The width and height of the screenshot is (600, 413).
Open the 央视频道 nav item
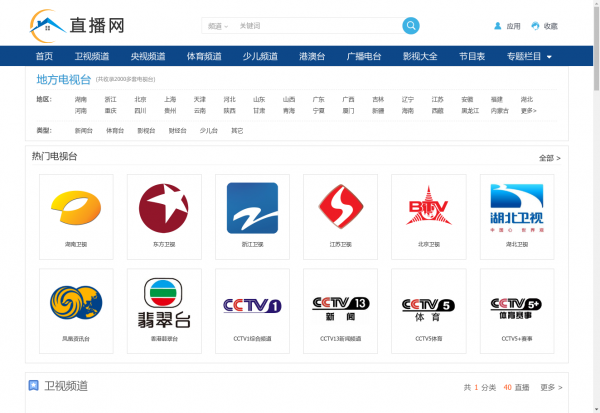[x=148, y=56]
